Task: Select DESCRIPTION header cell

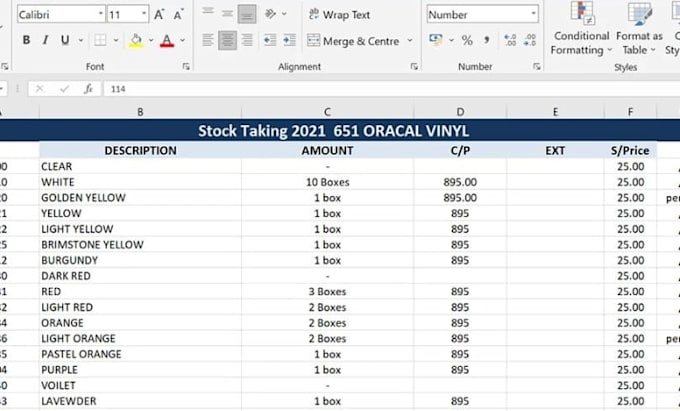Action: point(140,150)
